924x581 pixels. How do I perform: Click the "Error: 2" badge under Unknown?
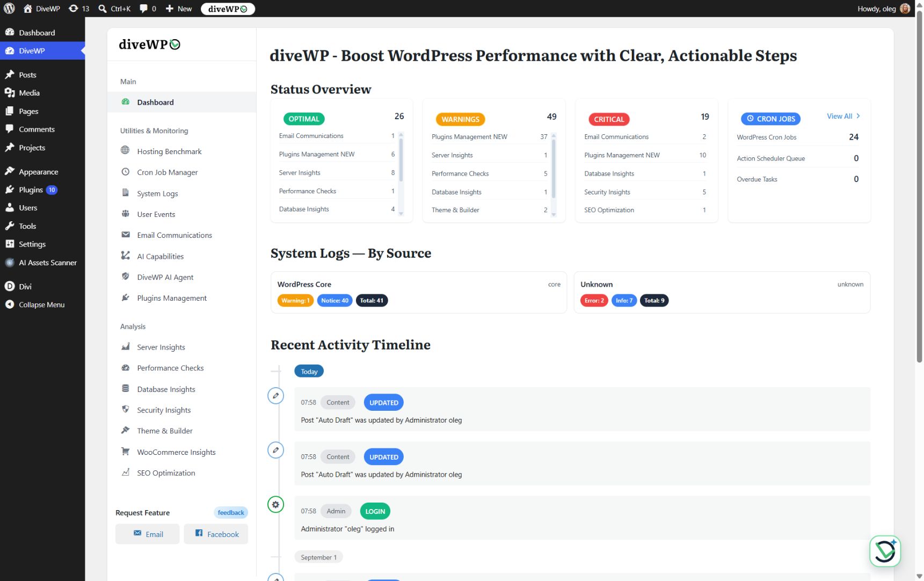[x=594, y=301]
